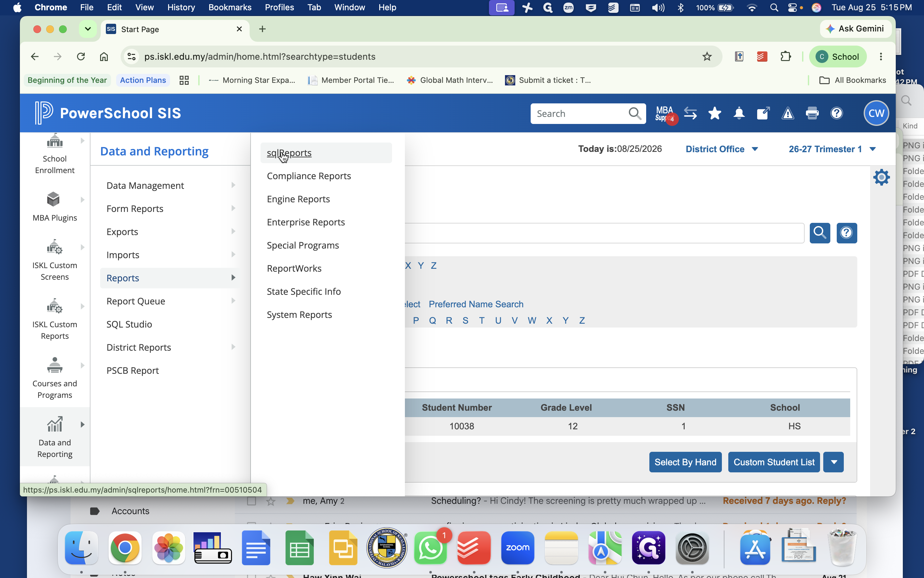Click the Select By Hand button

[685, 462]
